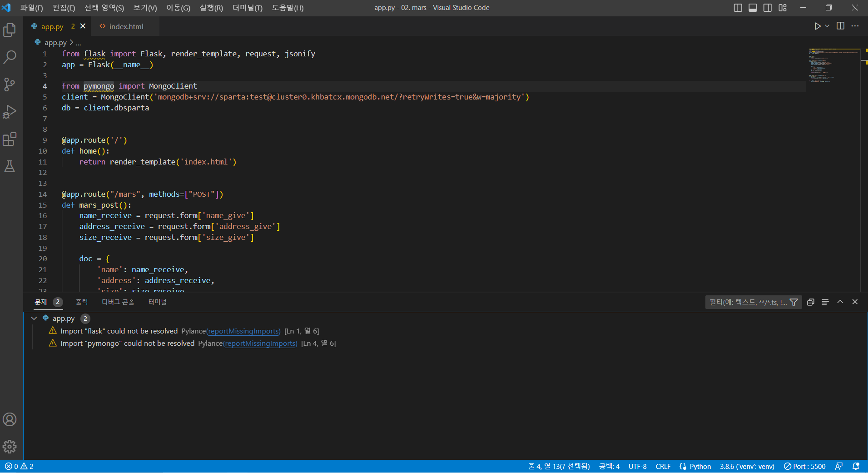
Task: Change indentation via 공백: 4
Action: (609, 467)
